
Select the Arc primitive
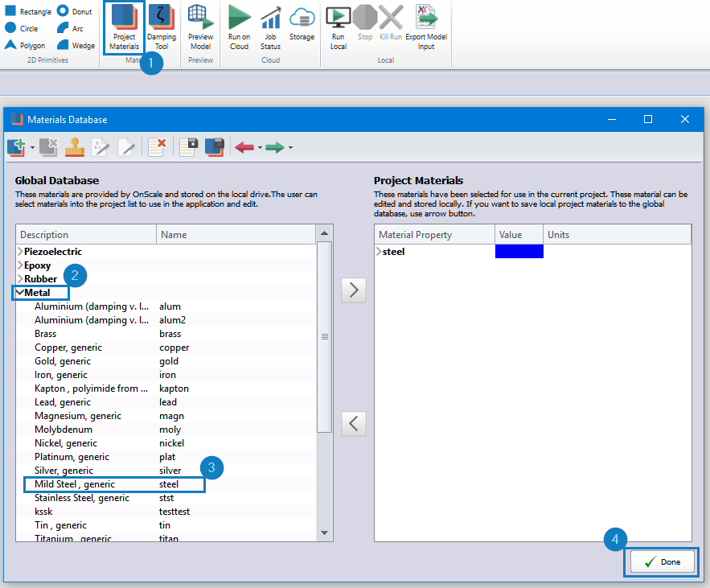70,28
